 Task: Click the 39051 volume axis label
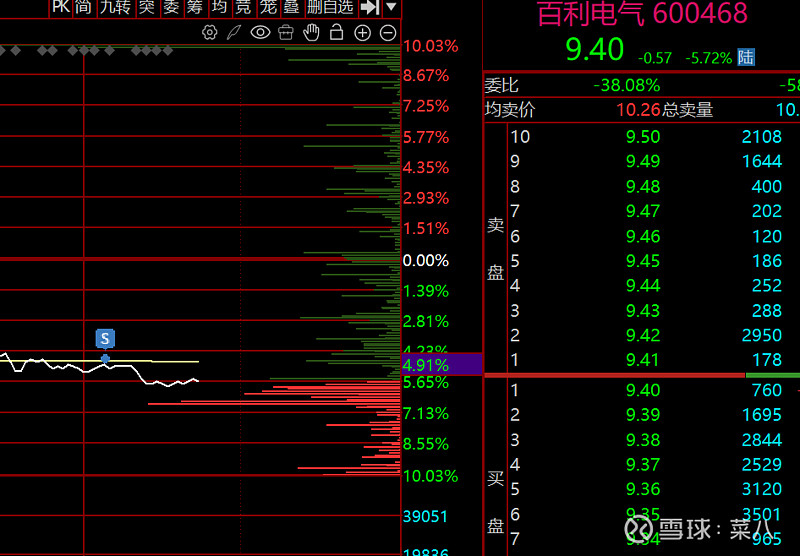425,517
